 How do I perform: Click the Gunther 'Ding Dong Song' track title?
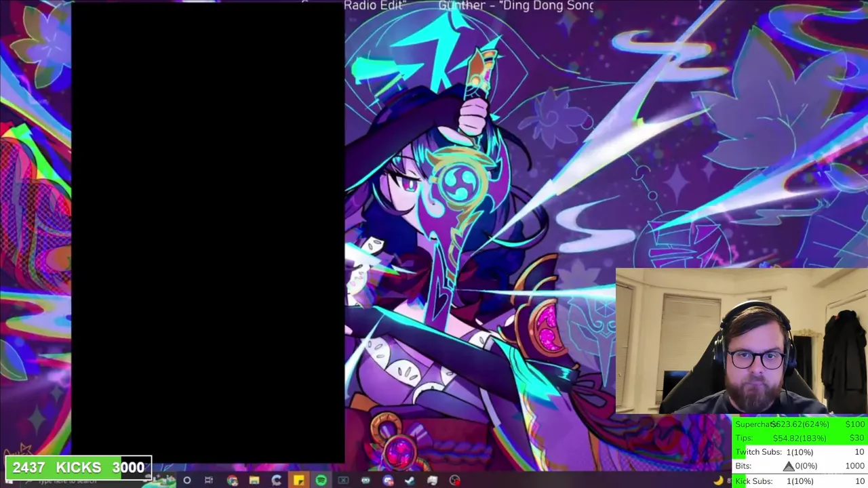(x=515, y=5)
